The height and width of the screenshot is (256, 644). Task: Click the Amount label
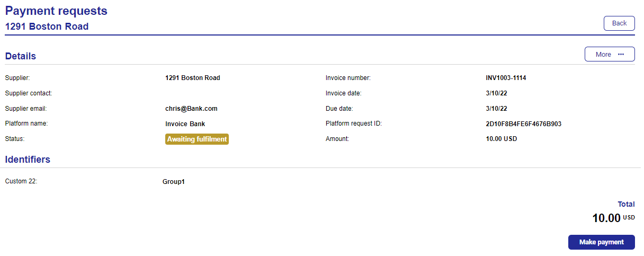337,139
